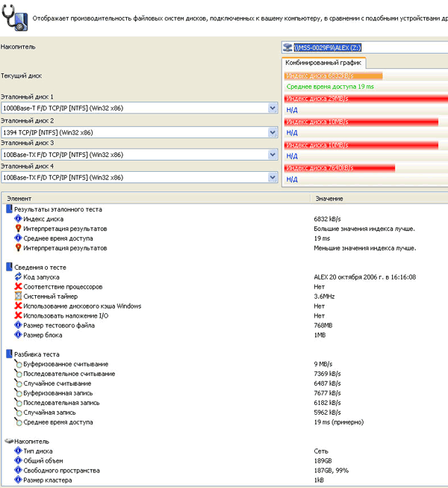Click the magnifier icon beside Последовательное считывание
The width and height of the screenshot is (448, 488).
pos(18,374)
